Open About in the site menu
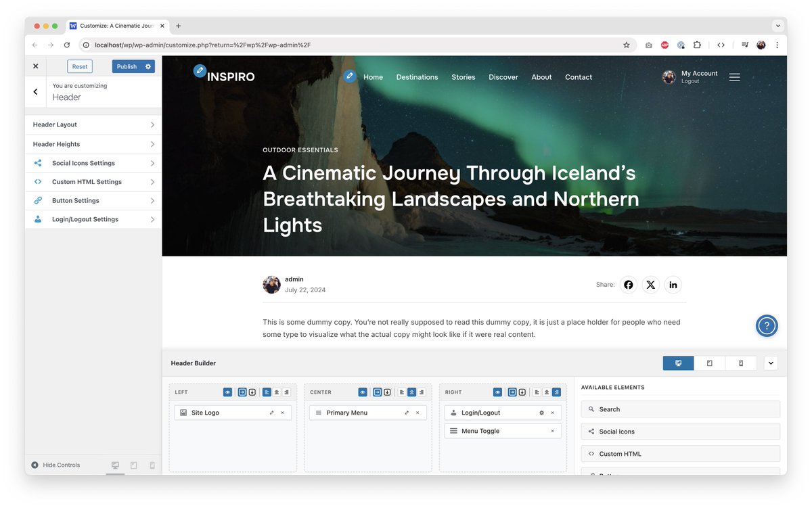Screen dimensions: 812x508 541,77
